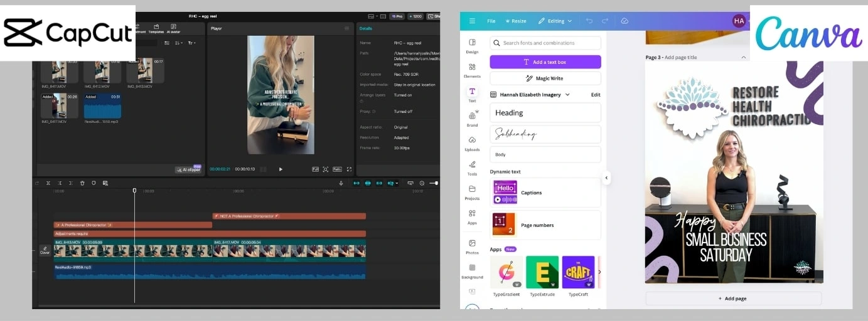Screen dimensions: 868x321
Task: Open preview axis options dropdown arrow
Action: [397, 183]
